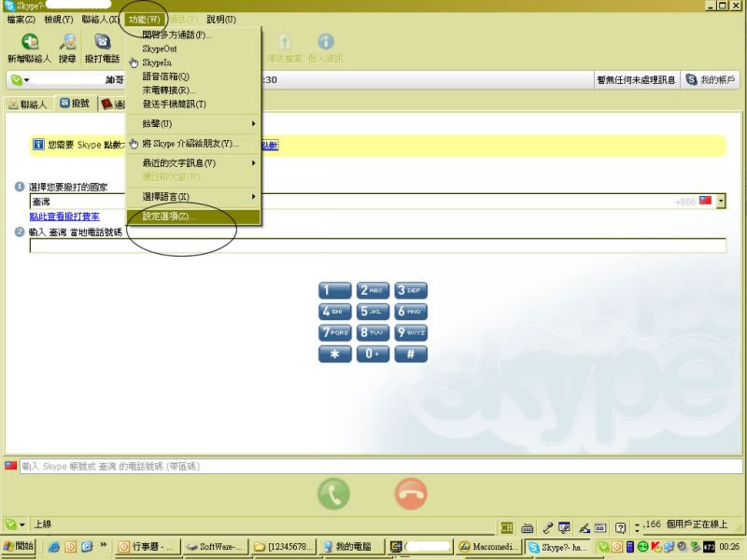Click the IME keyboard icon in language bar
Viewport: 747px width, 560px height.
(x=527, y=527)
